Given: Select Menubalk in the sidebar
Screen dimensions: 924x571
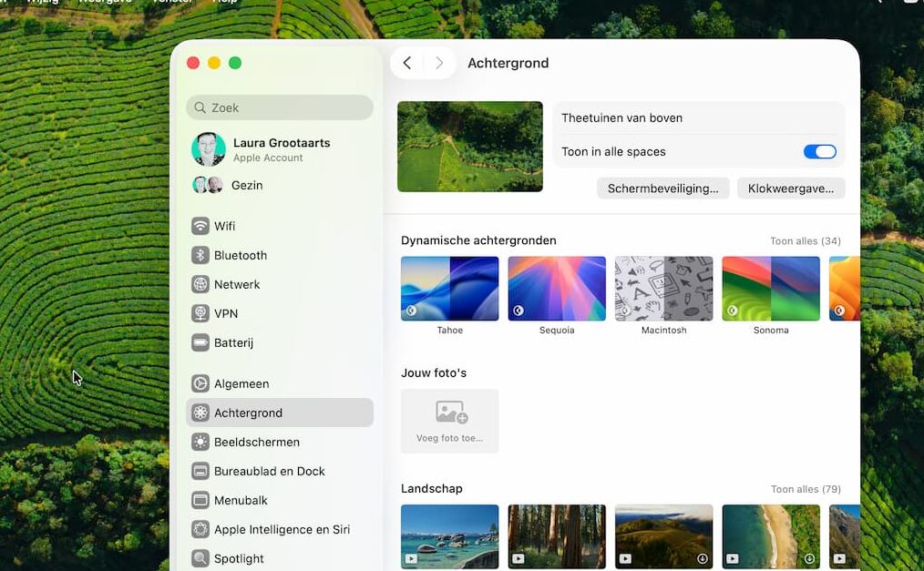Looking at the screenshot, I should [x=241, y=500].
